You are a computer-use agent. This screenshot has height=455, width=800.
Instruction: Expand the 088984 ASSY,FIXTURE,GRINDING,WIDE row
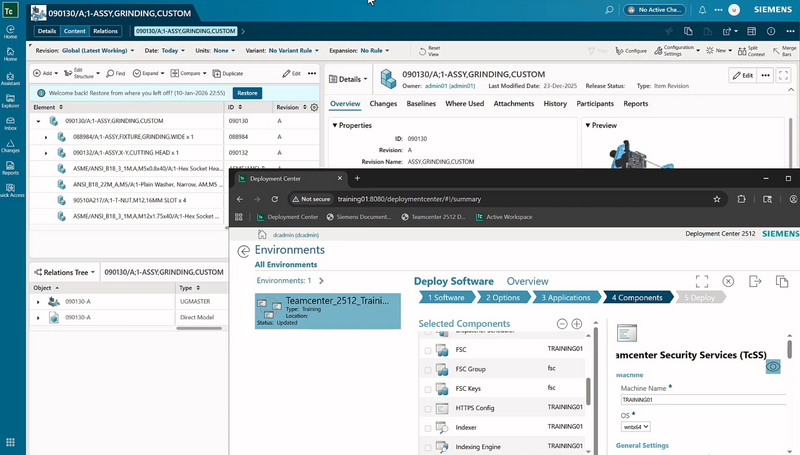point(46,137)
